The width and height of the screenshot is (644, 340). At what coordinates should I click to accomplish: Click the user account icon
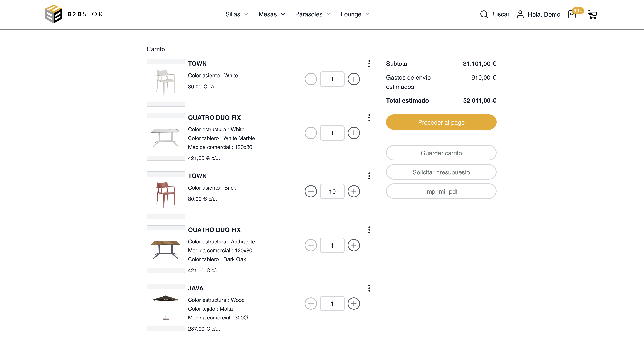[520, 14]
